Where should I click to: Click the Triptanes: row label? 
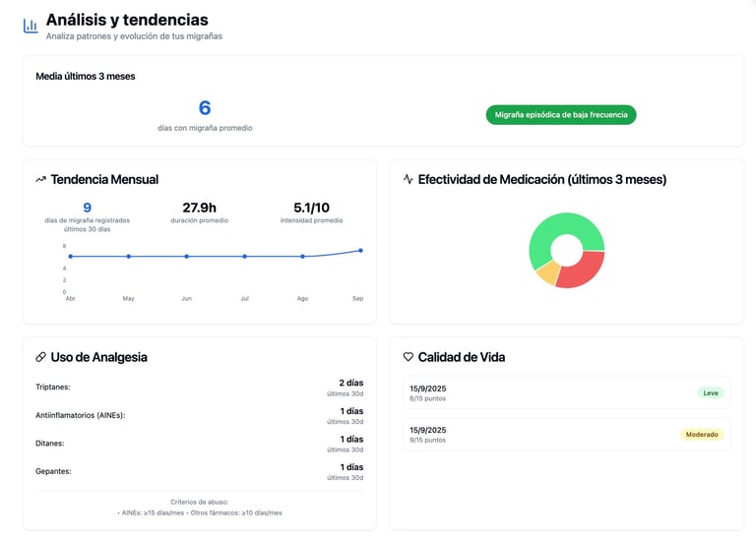[53, 387]
